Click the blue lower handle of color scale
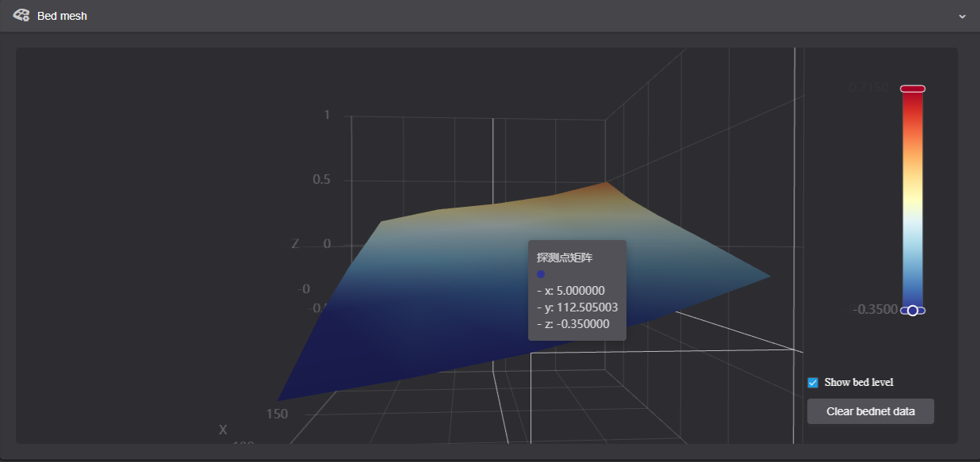980x462 pixels. pyautogui.click(x=904, y=311)
